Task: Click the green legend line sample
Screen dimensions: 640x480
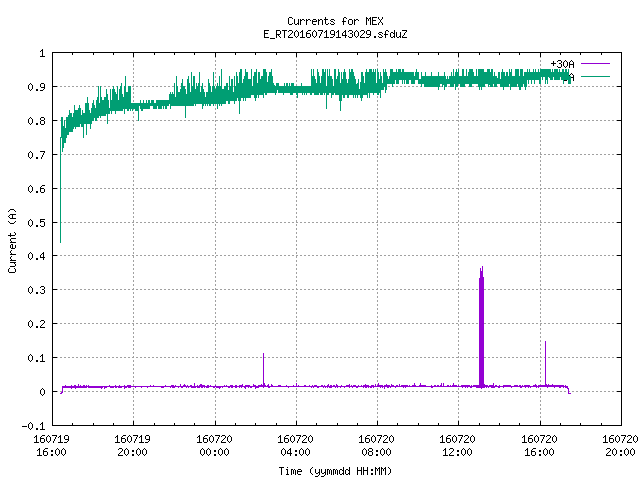Action: [595, 76]
